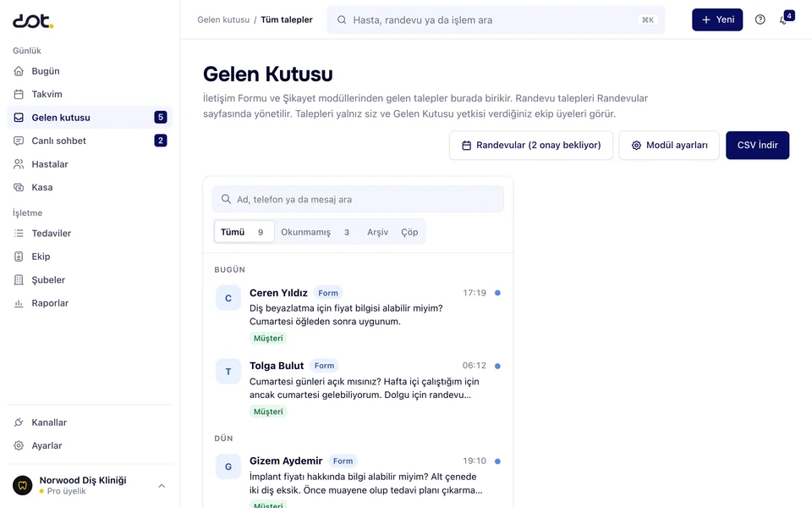Select the Gelen kutusu inbox icon
Screen dimensions: 812x508
(x=19, y=118)
